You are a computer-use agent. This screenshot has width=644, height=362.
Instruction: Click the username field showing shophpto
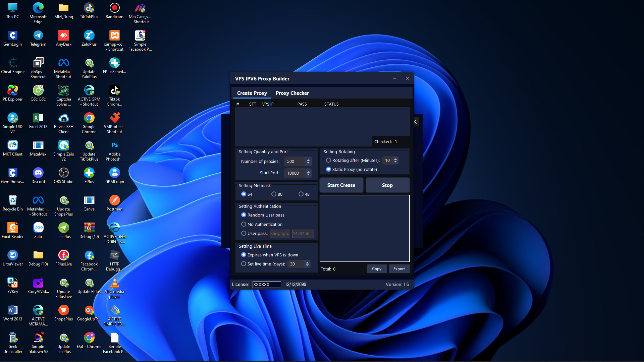[x=280, y=234]
